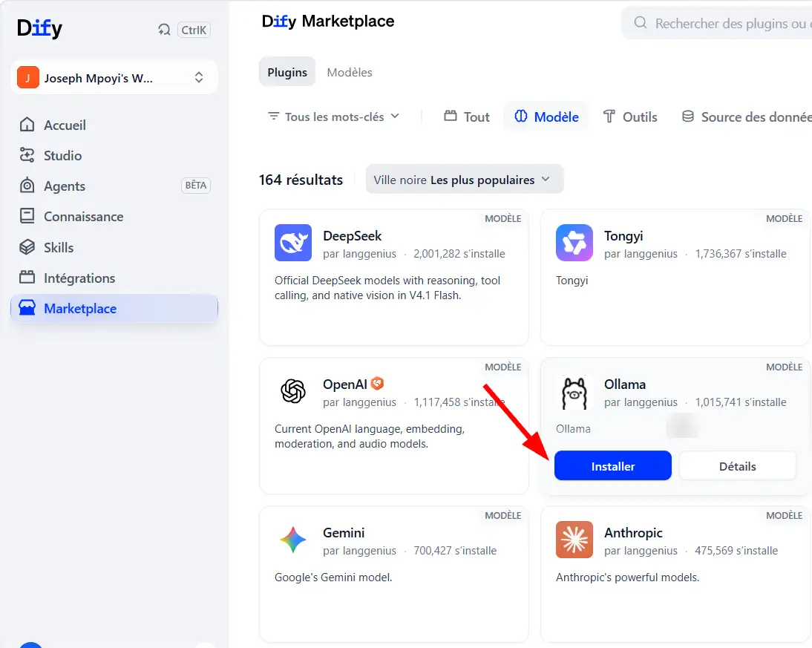Click the Tout box icon
812x648 pixels.
tap(451, 116)
